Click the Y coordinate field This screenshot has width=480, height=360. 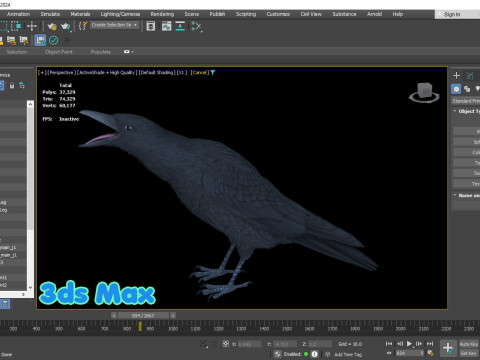click(285, 344)
